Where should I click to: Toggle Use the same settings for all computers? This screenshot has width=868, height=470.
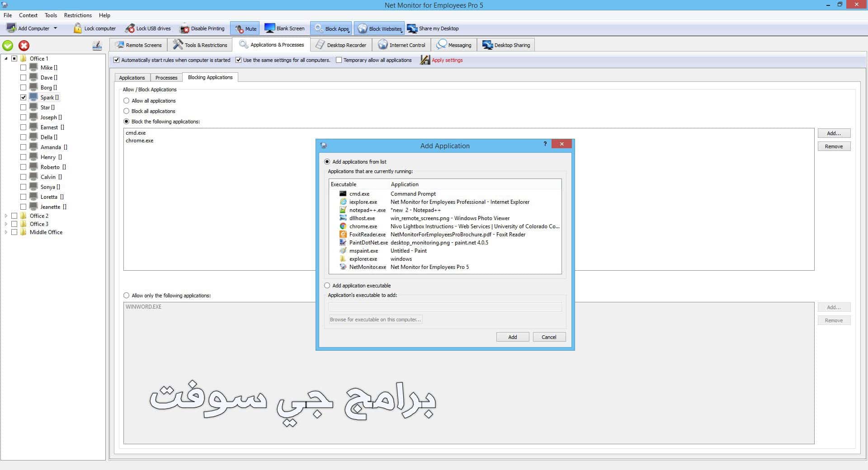(238, 60)
